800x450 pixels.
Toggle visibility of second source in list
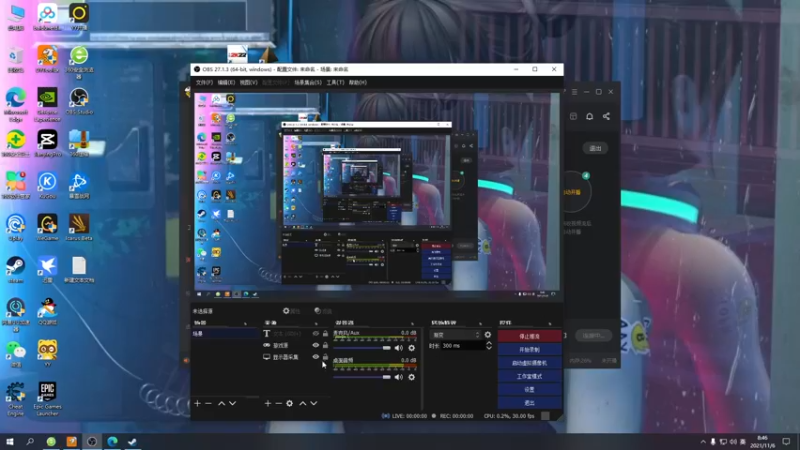pos(315,345)
